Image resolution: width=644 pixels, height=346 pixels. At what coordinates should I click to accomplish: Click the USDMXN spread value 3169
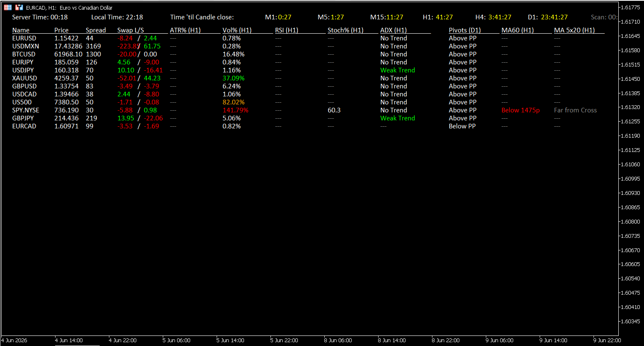(x=93, y=46)
